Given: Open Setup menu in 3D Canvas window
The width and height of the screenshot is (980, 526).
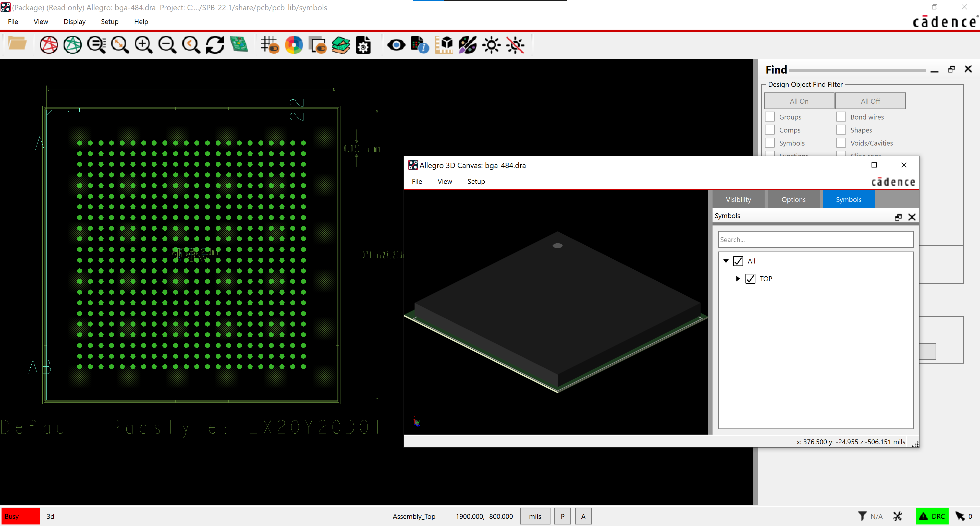Looking at the screenshot, I should (476, 182).
